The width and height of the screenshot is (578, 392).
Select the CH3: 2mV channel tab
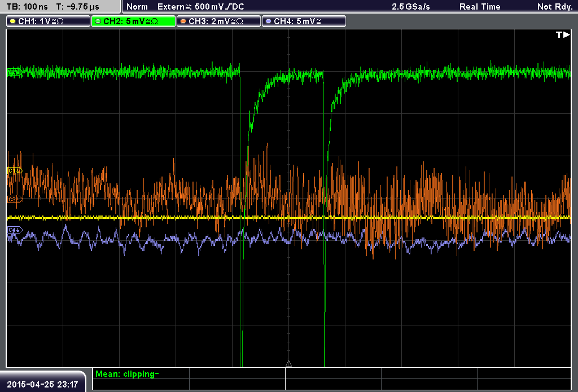(218, 21)
